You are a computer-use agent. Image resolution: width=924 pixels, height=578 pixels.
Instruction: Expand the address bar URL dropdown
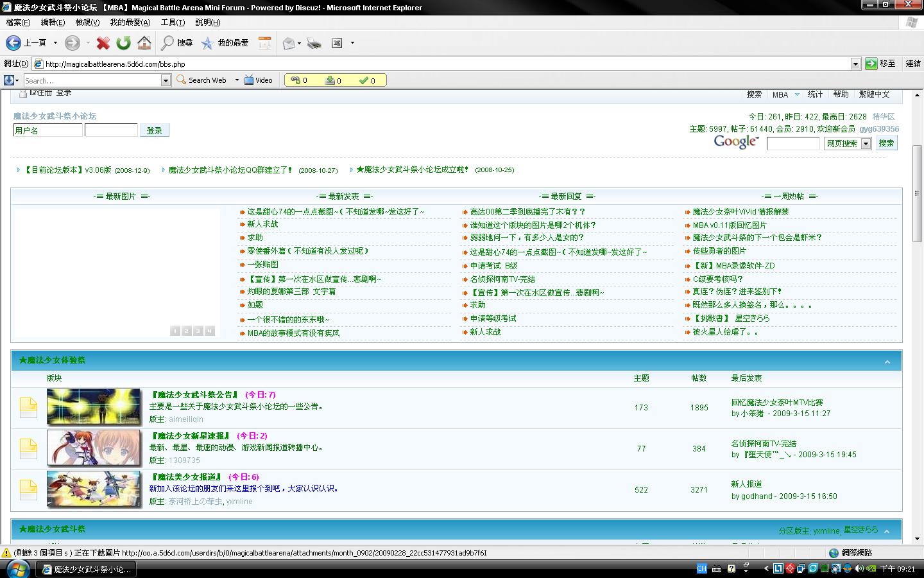855,64
